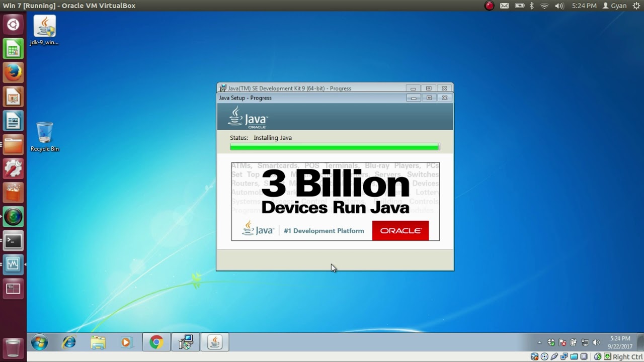
Task: Open the Files manager dock icon
Action: pos(13,145)
